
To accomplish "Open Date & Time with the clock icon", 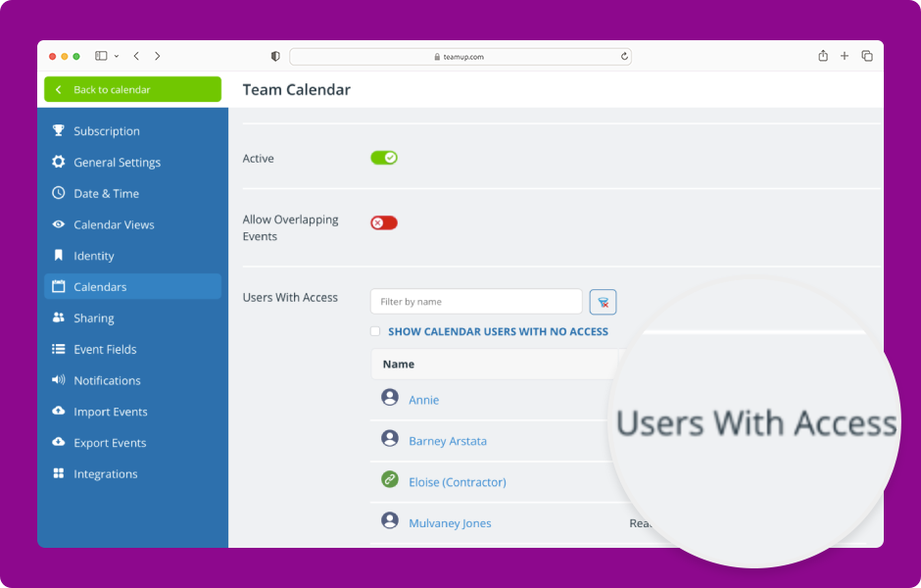I will (60, 193).
